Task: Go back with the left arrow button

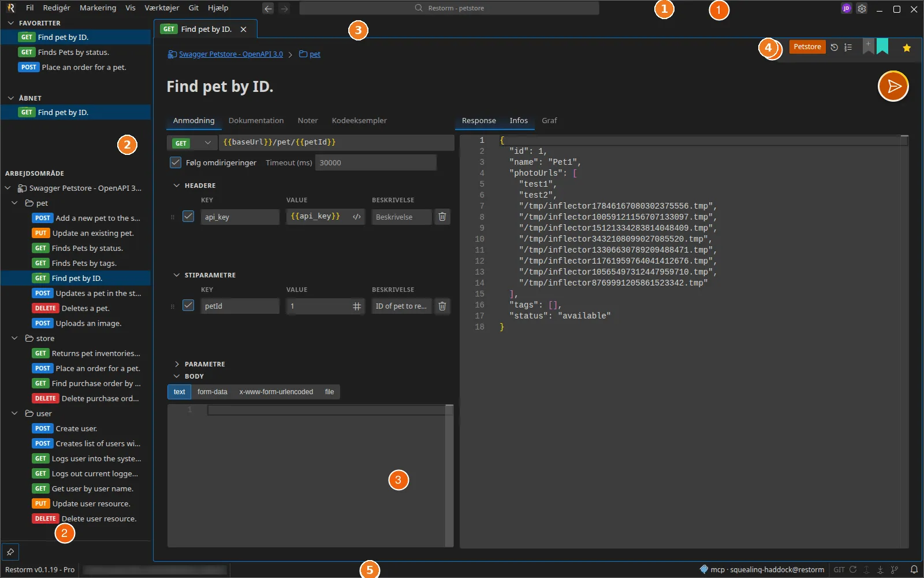Action: click(268, 9)
